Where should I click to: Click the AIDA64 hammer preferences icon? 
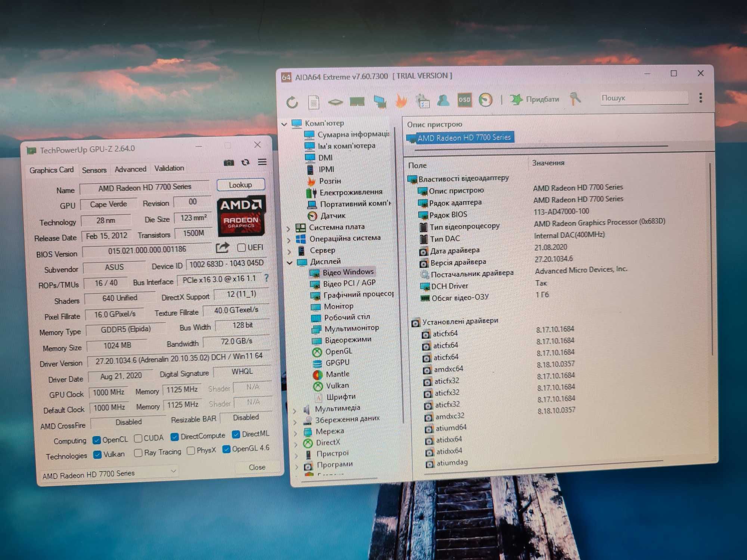(575, 99)
